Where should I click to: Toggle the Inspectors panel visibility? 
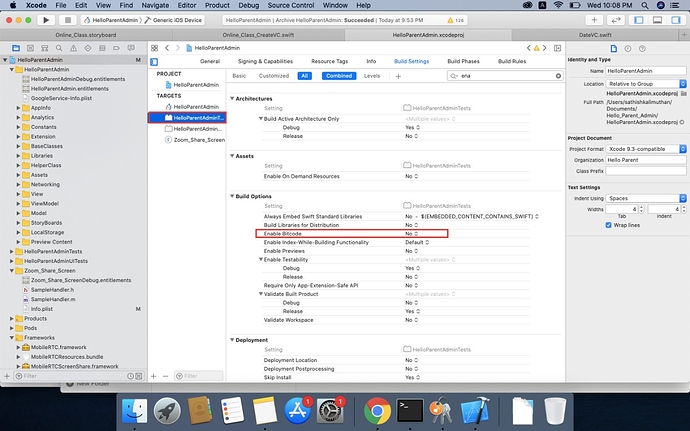(675, 20)
